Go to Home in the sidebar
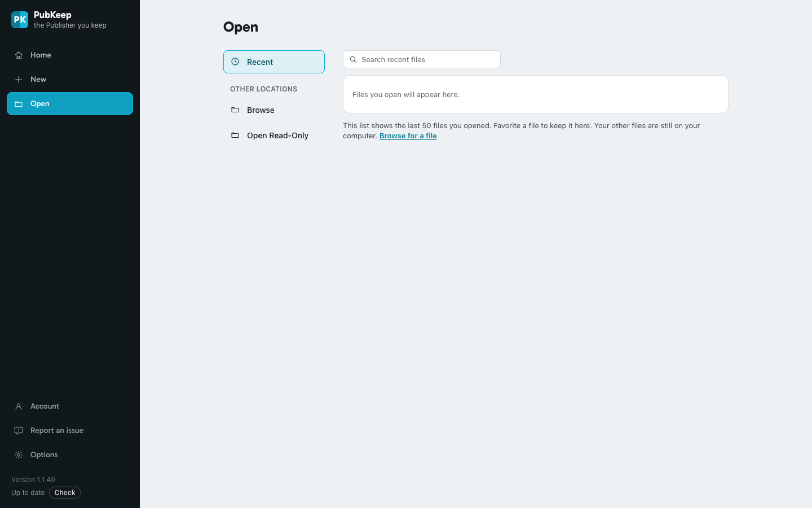This screenshot has height=508, width=812. (x=70, y=55)
